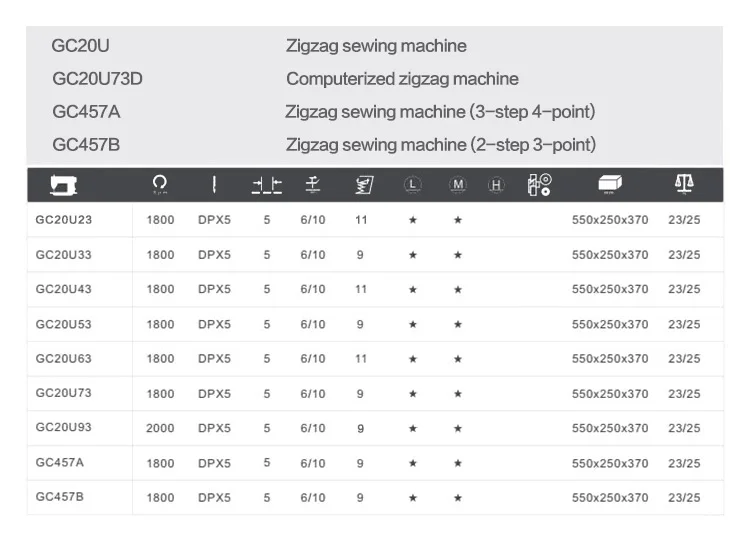The height and width of the screenshot is (544, 750).
Task: Click the GC20U73D model name text
Action: coord(104,79)
